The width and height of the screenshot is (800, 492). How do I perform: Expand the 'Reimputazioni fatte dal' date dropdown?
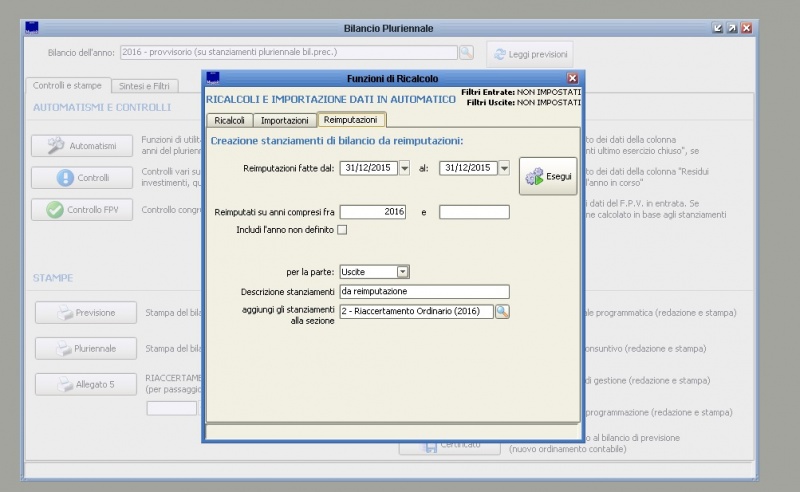pyautogui.click(x=405, y=168)
